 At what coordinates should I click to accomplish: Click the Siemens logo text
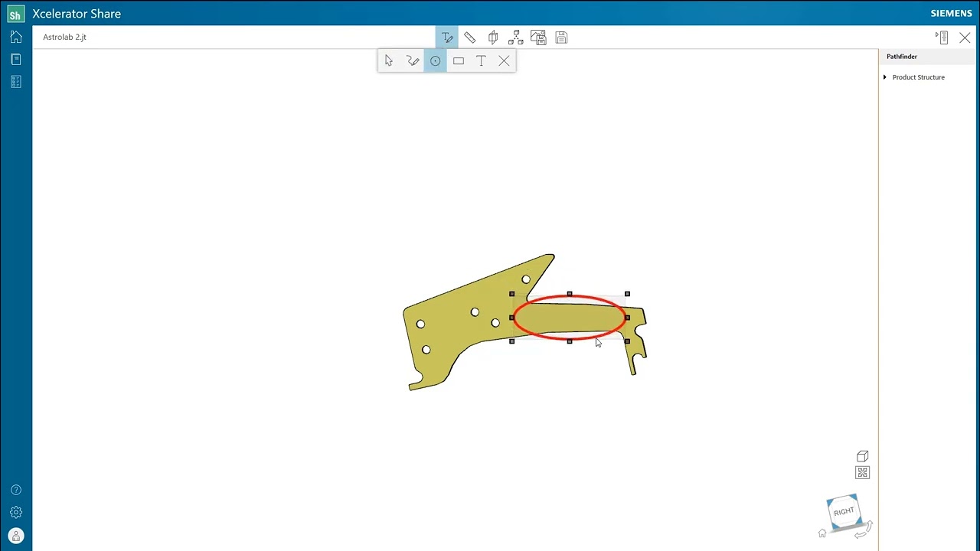pyautogui.click(x=951, y=14)
